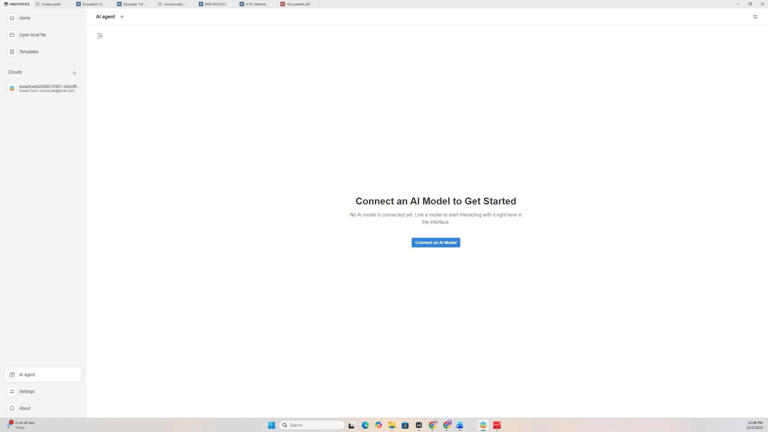Open Copilot from the taskbar
The image size is (768, 432).
379,425
